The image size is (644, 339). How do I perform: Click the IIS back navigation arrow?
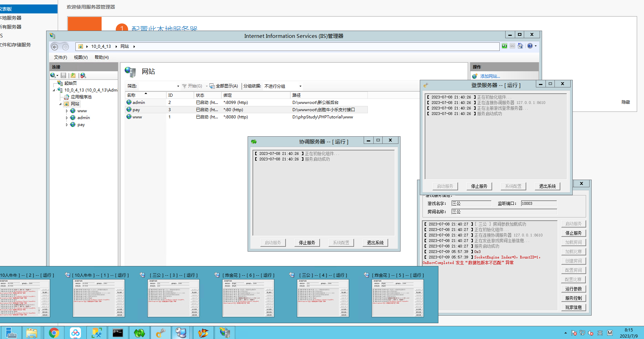click(x=54, y=47)
